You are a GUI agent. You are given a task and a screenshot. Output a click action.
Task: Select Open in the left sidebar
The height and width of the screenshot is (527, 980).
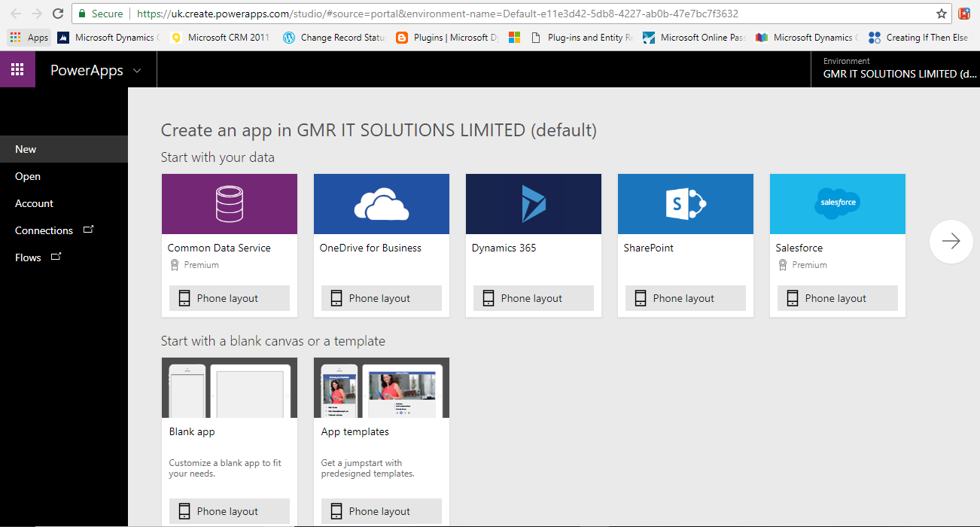point(64,176)
